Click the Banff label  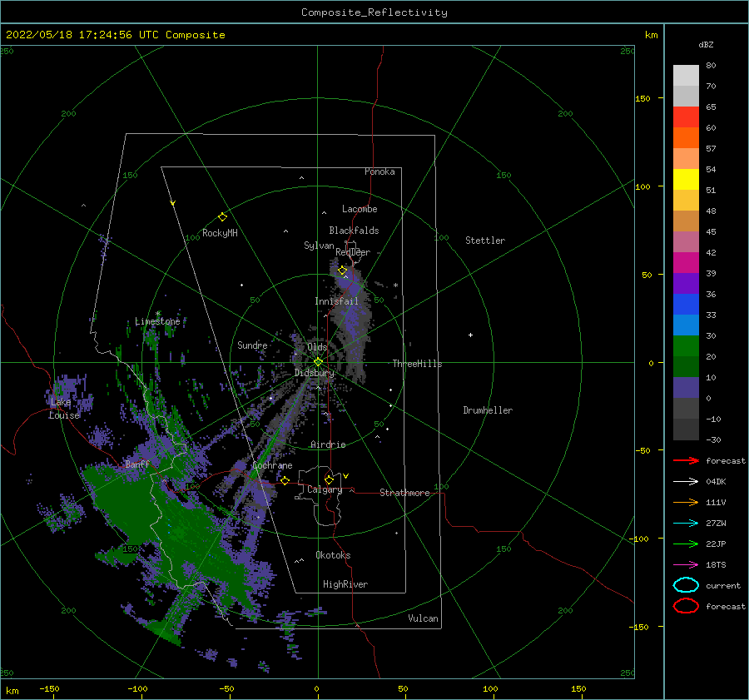[137, 464]
